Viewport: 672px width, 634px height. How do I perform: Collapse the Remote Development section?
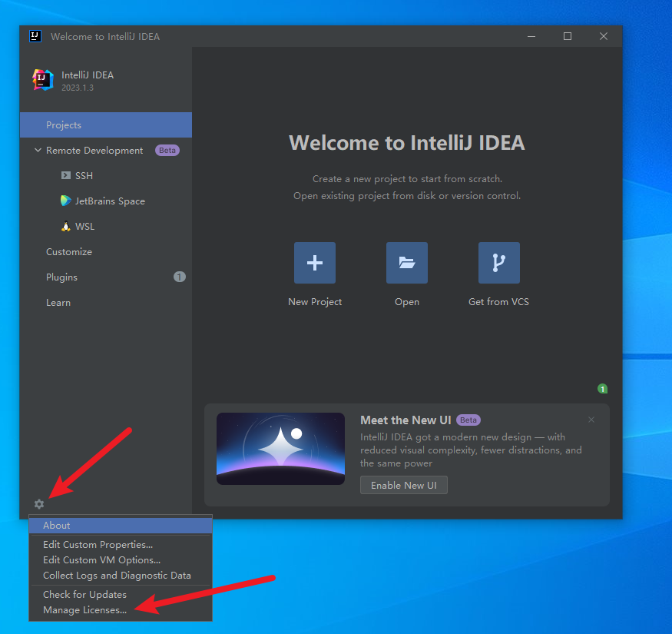[x=38, y=150]
